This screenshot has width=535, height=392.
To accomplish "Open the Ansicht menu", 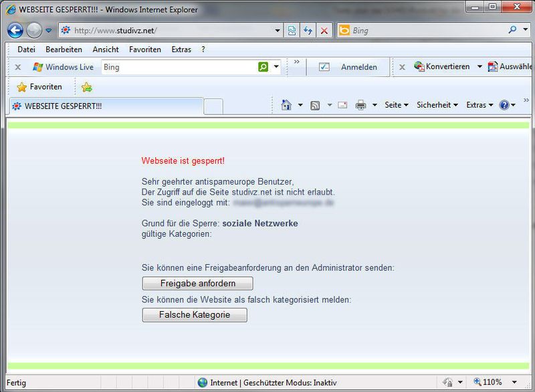I will [106, 50].
